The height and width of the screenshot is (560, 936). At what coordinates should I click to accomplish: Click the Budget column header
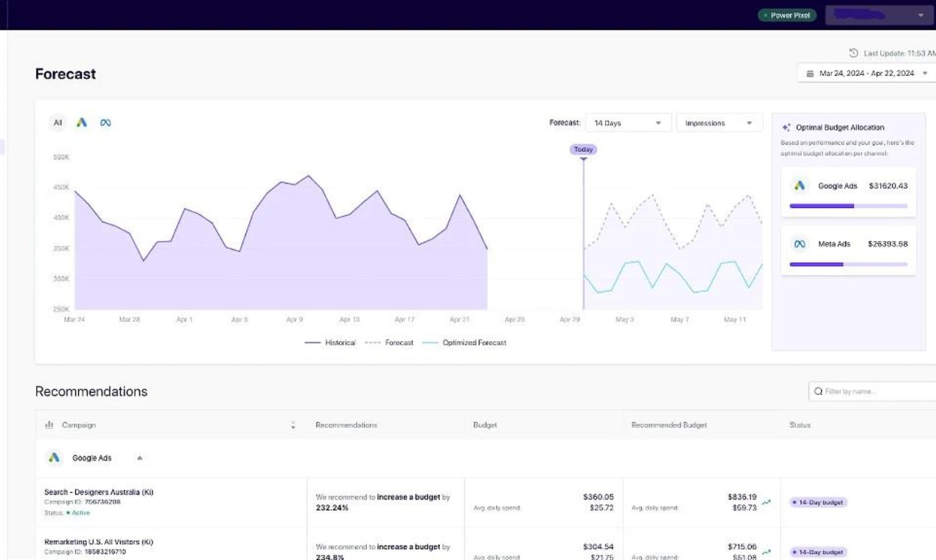click(485, 425)
